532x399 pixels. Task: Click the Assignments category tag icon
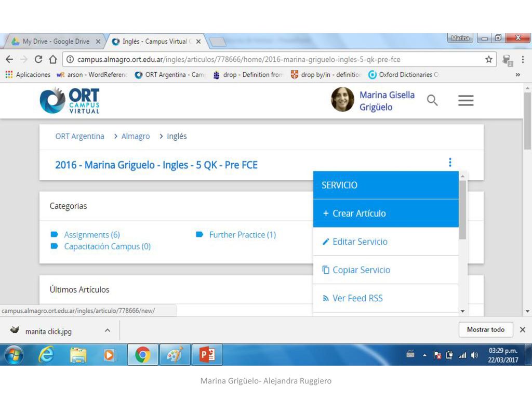(54, 234)
